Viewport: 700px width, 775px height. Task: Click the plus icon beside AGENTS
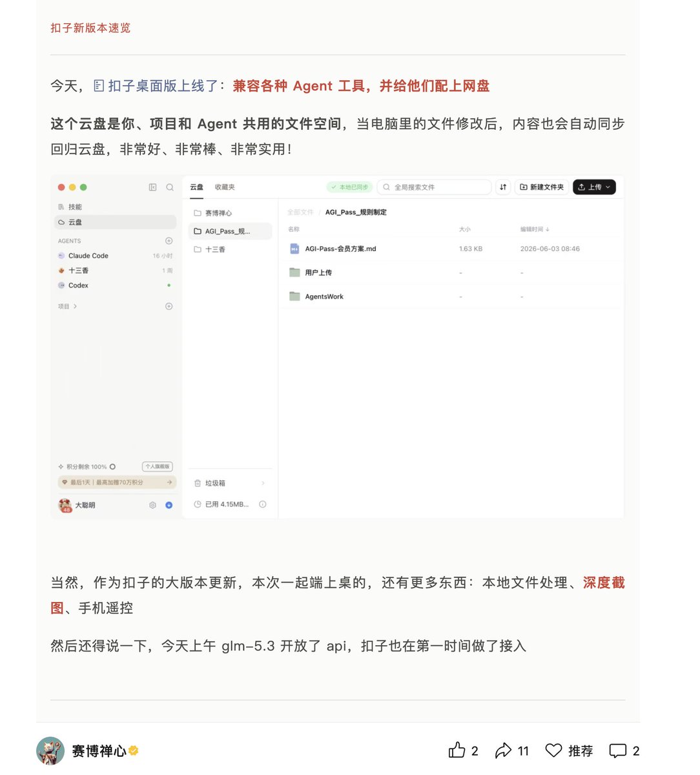coord(169,241)
